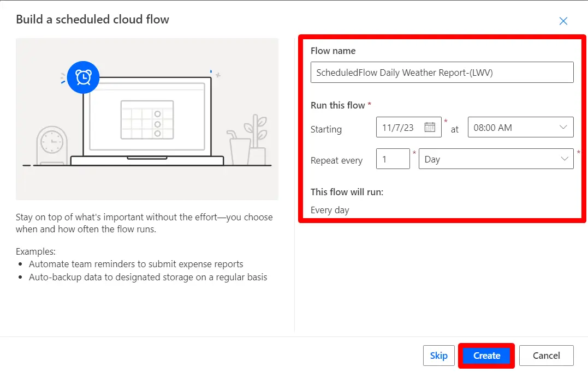Image resolution: width=588 pixels, height=373 pixels.
Task: Click the Repeat every number field
Action: click(393, 159)
